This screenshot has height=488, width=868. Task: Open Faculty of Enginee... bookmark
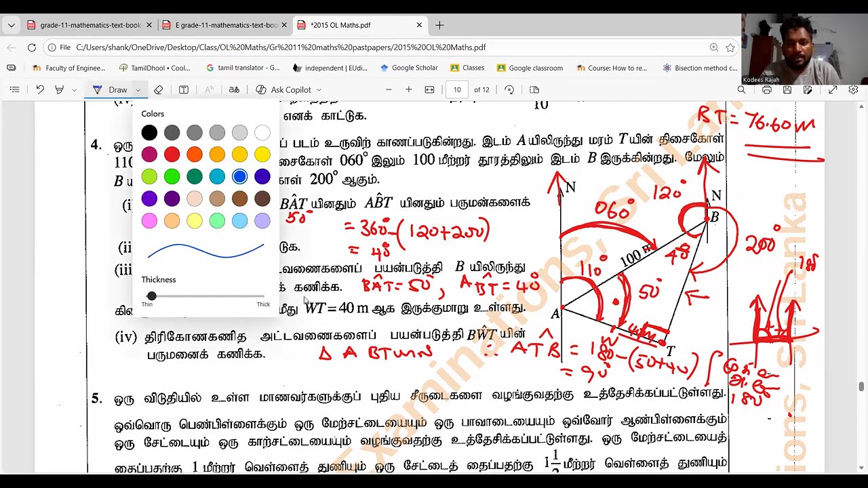(68, 68)
